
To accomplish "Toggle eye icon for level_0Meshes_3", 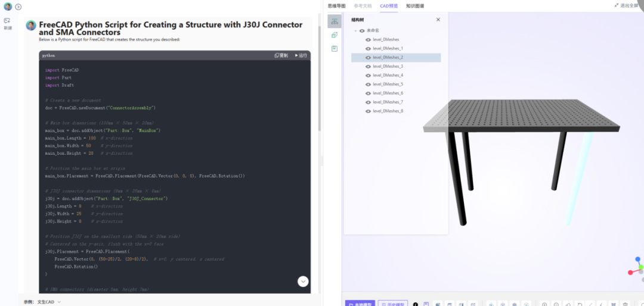I will point(368,67).
